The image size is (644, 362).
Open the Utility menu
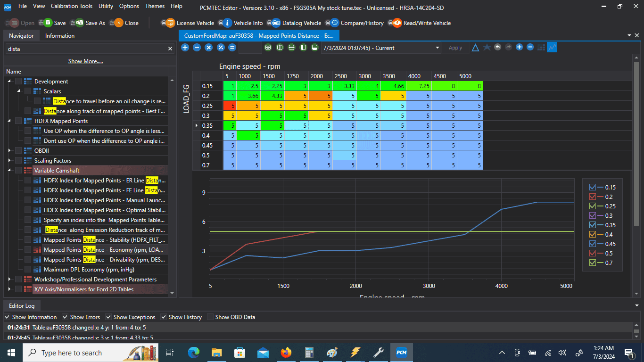(106, 6)
